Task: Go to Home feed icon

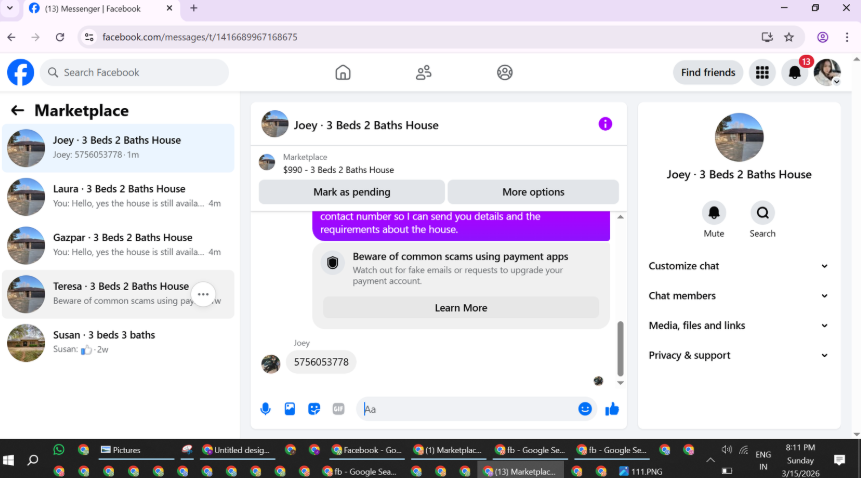Action: click(x=343, y=72)
